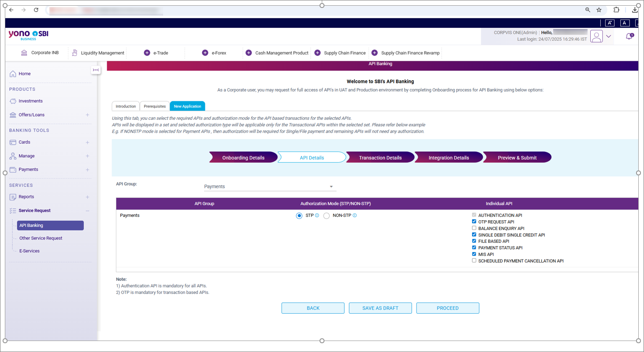Screen dimensions: 644x352
Task: Select the API Details step
Action: (x=312, y=157)
